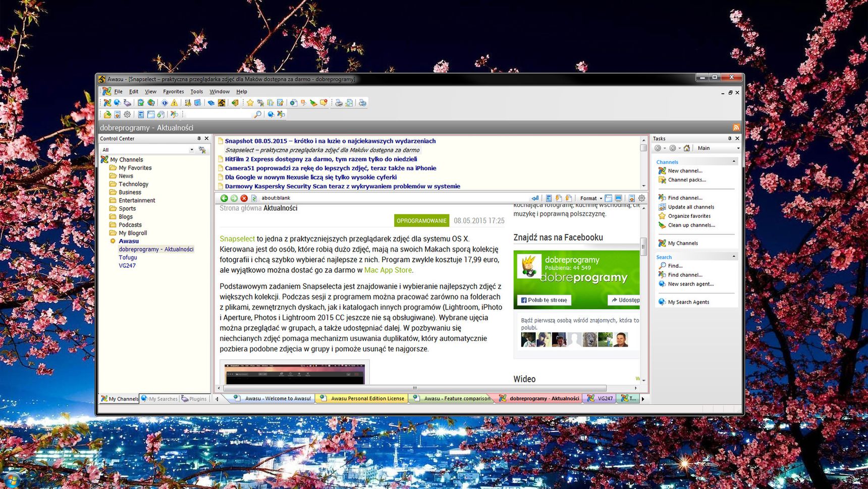The height and width of the screenshot is (489, 868).
Task: Click the green back arrow in browser bar
Action: tap(224, 198)
